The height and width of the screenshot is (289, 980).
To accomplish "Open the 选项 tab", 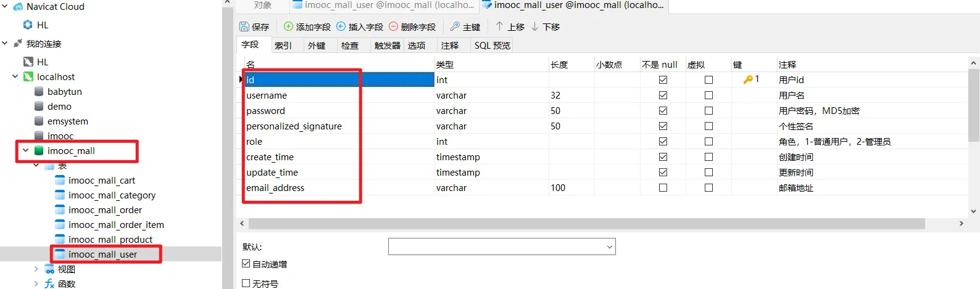I will click(417, 46).
